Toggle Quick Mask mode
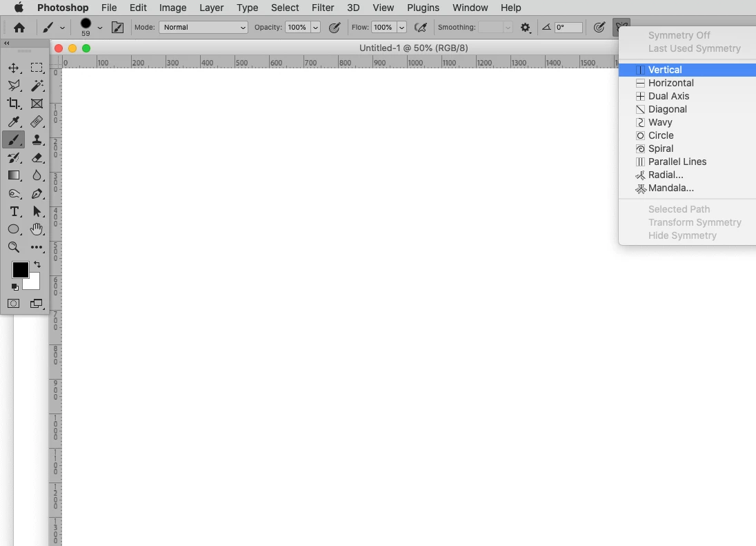Viewport: 756px width, 546px height. [14, 304]
